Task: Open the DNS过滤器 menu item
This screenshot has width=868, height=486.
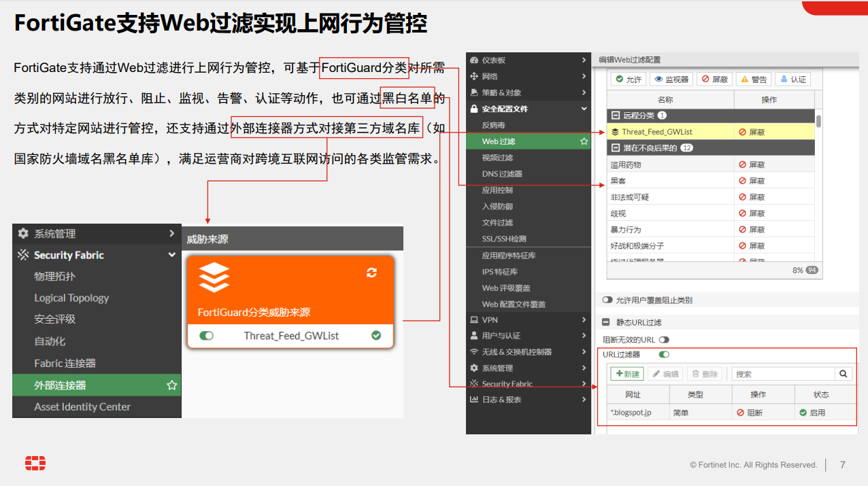Action: 502,174
